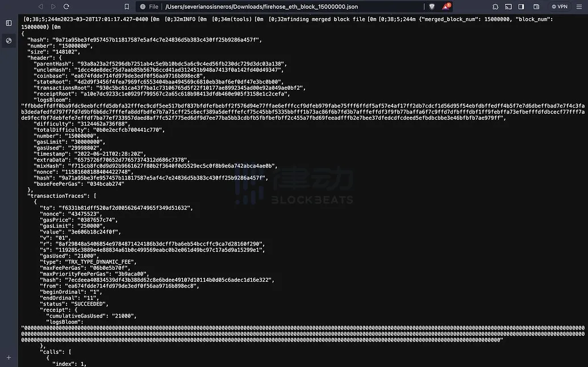Click the forward navigation arrow
This screenshot has width=588, height=367.
(53, 6)
